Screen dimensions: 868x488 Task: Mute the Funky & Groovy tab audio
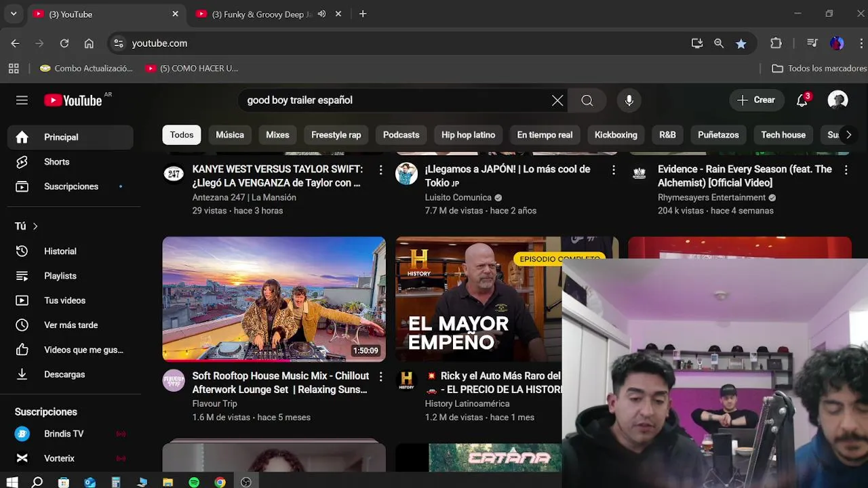point(321,14)
